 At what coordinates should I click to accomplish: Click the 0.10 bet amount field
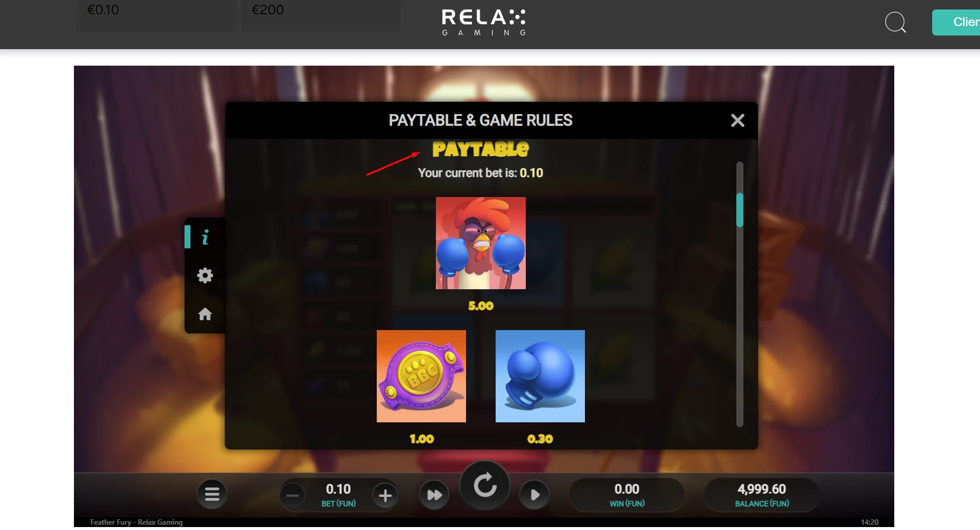point(338,495)
